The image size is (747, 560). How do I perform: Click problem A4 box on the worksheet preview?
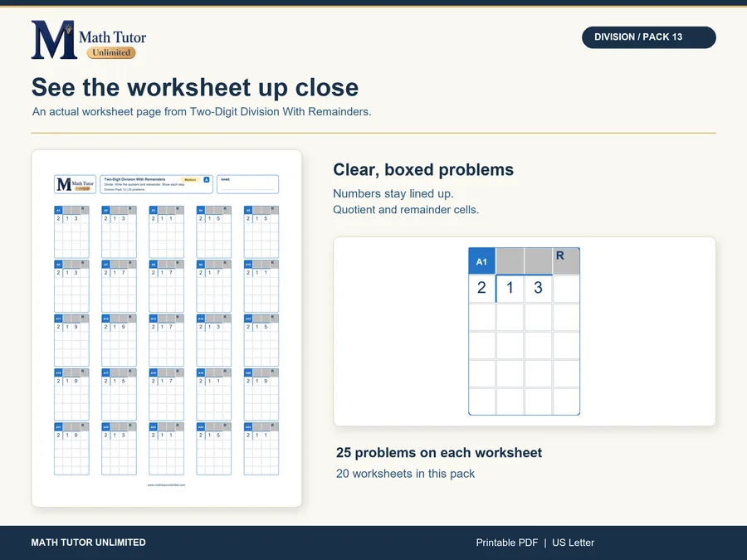point(214,232)
